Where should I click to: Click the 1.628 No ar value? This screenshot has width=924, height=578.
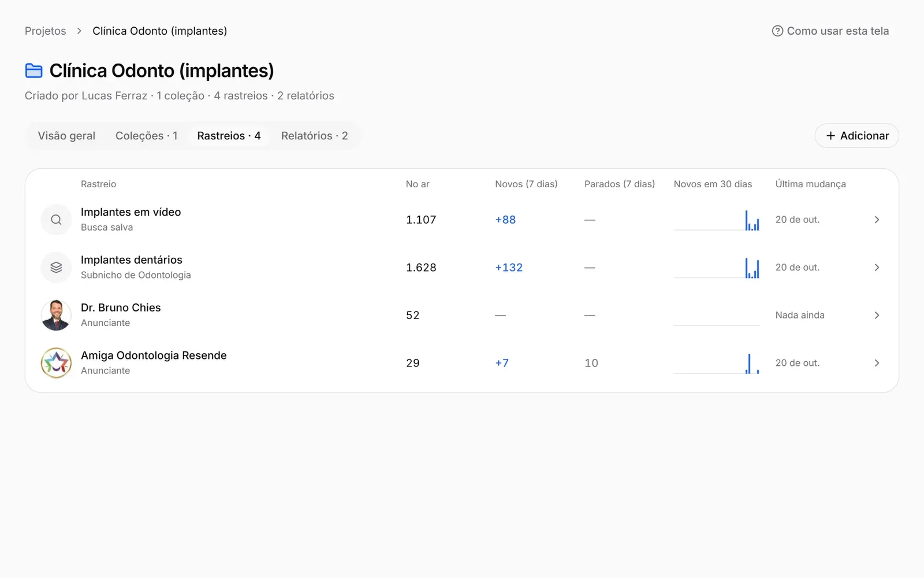[x=421, y=268]
